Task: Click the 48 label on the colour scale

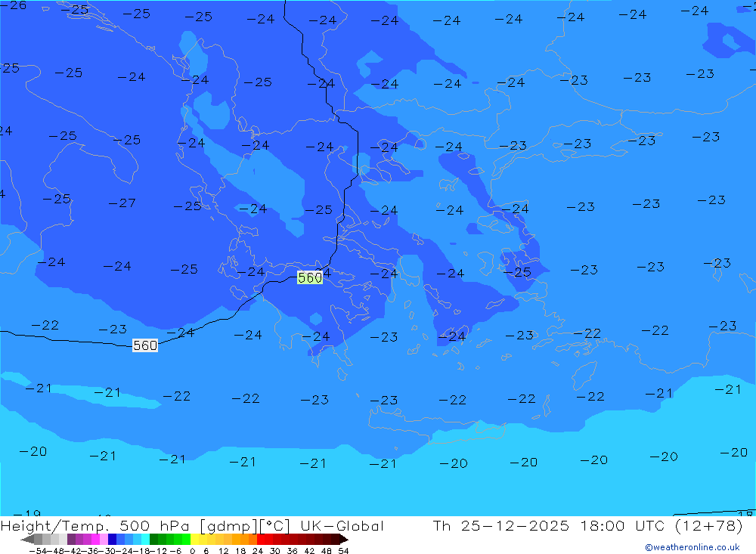Action: pos(327,551)
